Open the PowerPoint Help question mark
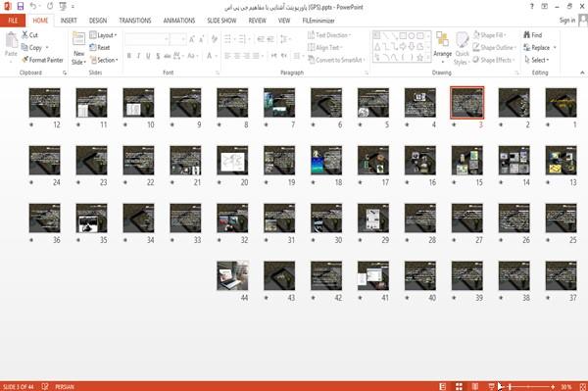588x391 pixels. coord(532,7)
